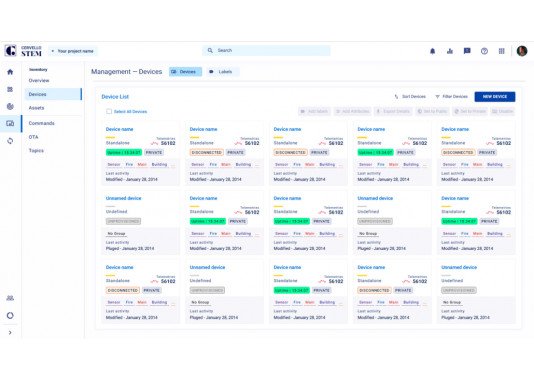Click the sync arrows rail icon
534x380 pixels.
click(10, 141)
